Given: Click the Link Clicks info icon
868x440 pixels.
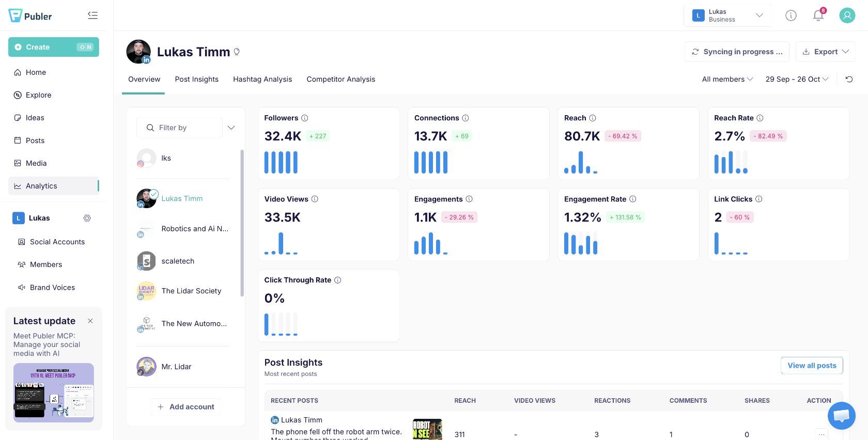Looking at the screenshot, I should (759, 199).
